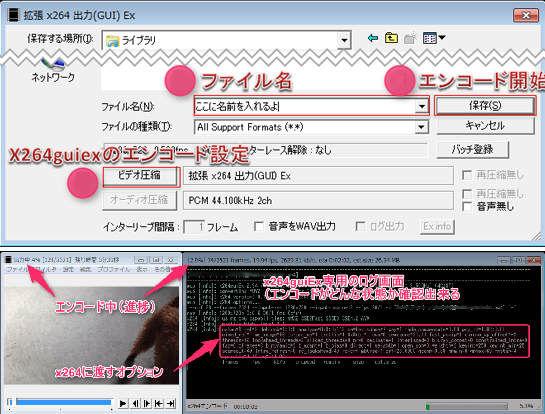Step back one frame in AviUtl
The image size is (545, 414).
136,403
